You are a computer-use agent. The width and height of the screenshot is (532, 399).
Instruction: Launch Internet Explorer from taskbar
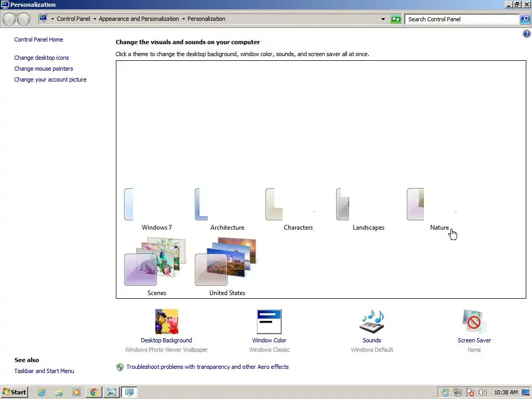pyautogui.click(x=42, y=393)
